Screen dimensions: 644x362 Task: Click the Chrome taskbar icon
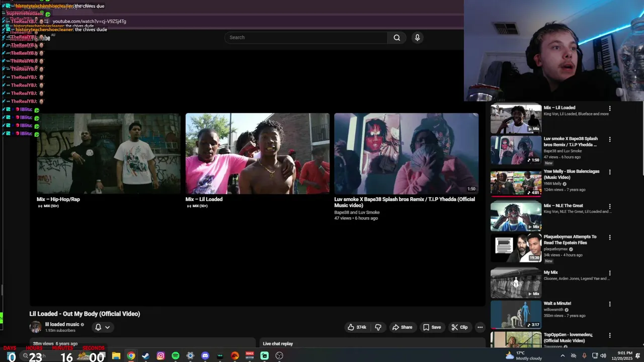[131, 356]
